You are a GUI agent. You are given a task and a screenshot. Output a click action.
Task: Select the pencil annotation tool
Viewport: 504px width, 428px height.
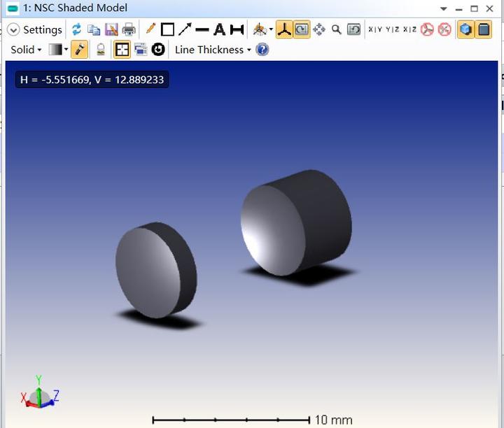[x=150, y=29]
